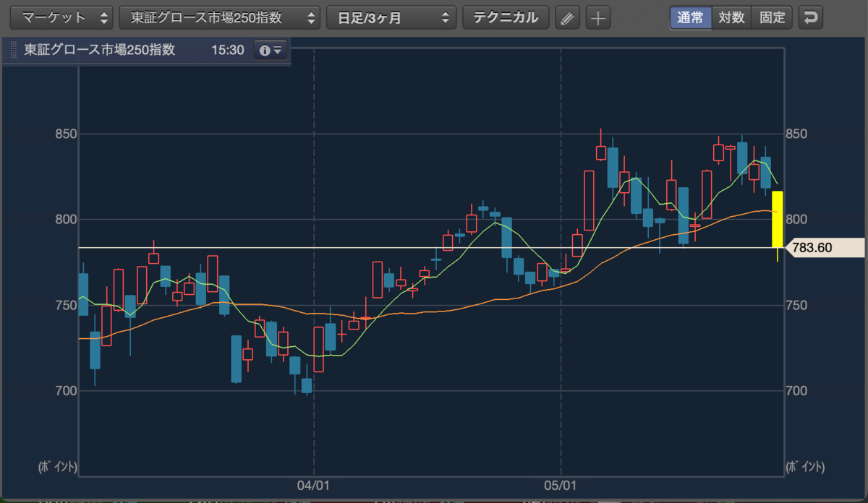Click the 700 label on left axis

(64, 390)
